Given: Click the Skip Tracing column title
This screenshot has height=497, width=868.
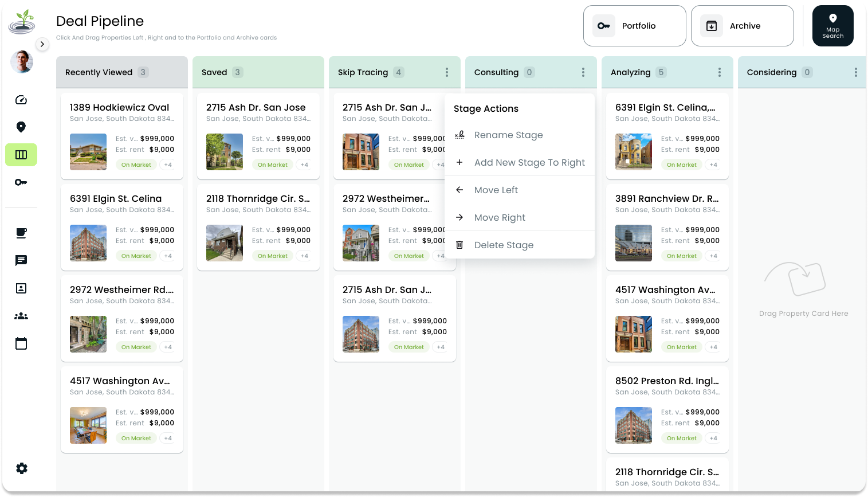Looking at the screenshot, I should 363,72.
